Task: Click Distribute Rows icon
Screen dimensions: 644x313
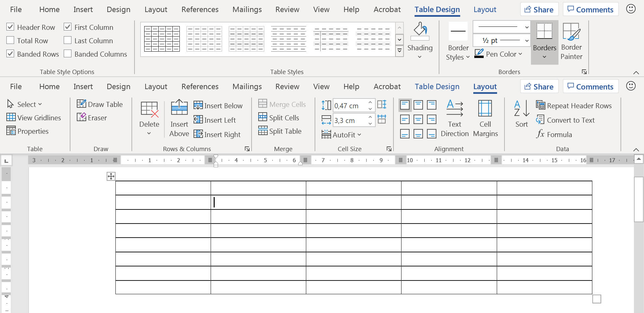Action: (382, 105)
